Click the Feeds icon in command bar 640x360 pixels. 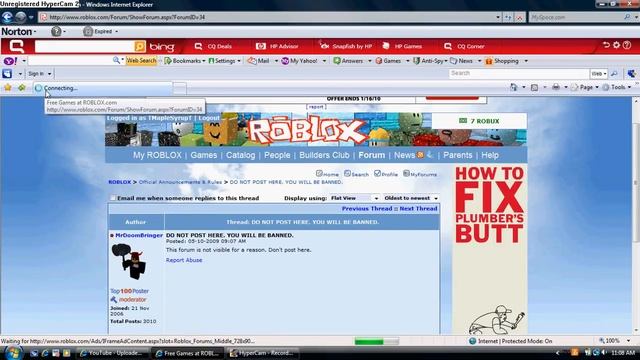pyautogui.click(x=534, y=87)
